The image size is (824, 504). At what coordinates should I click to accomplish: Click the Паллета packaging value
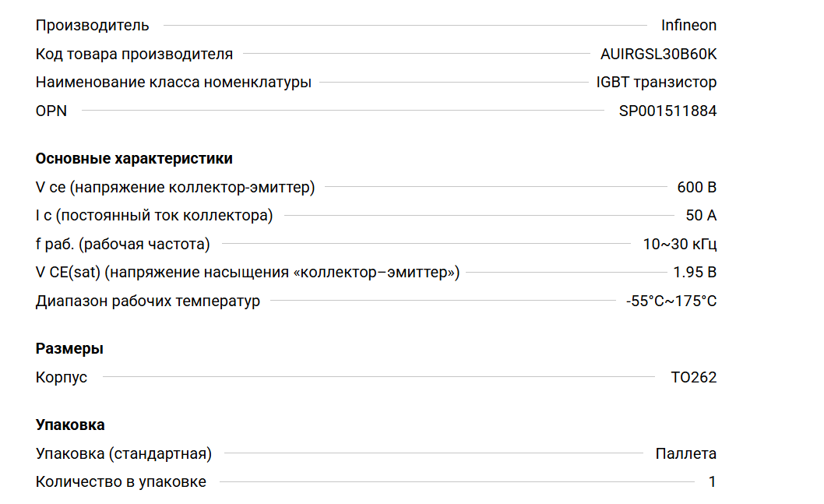685,453
